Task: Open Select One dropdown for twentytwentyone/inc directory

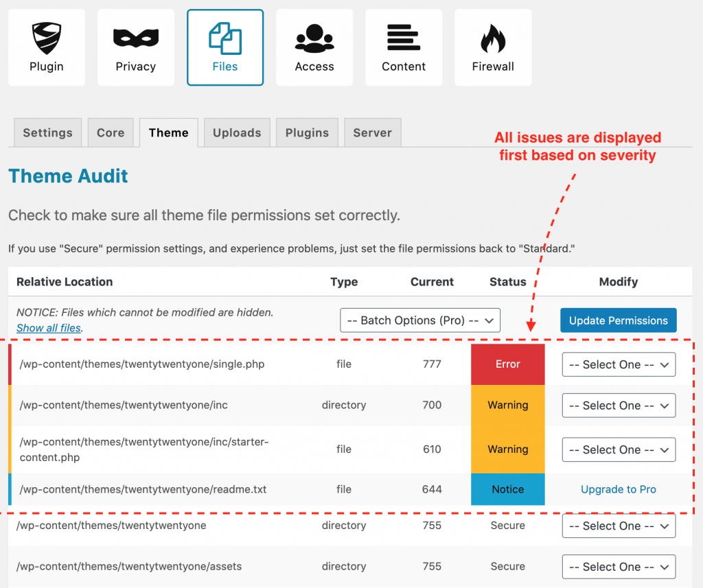Action: [619, 405]
